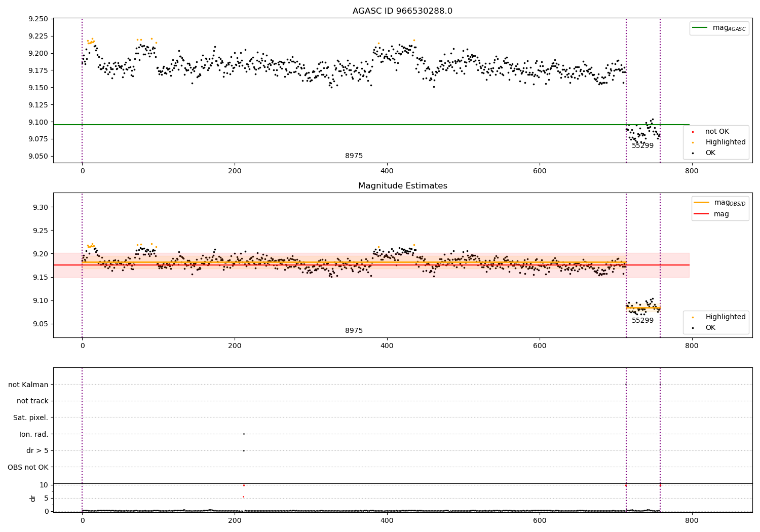Click the 'OBS not OK' axis label
Screen dimensions: 760x532
click(28, 467)
